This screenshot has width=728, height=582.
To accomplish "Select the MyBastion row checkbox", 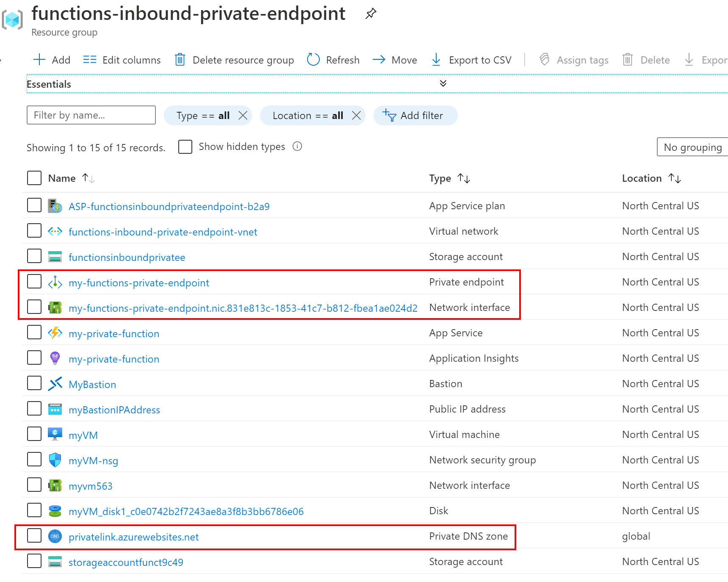I will (x=34, y=383).
